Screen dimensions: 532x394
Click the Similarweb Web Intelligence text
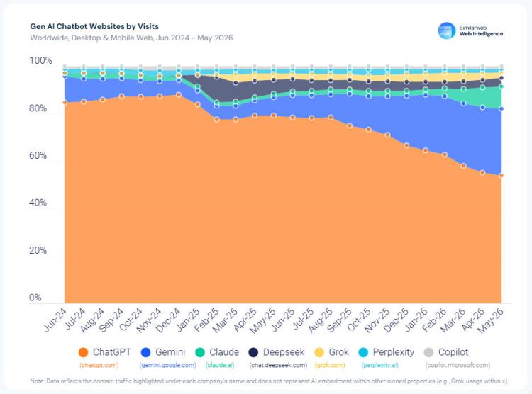(481, 31)
